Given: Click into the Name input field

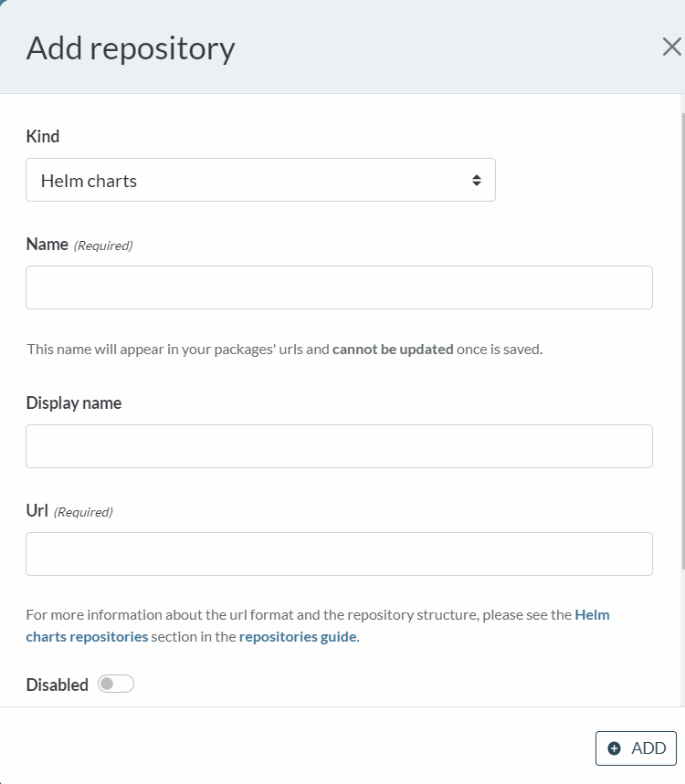Looking at the screenshot, I should click(339, 287).
